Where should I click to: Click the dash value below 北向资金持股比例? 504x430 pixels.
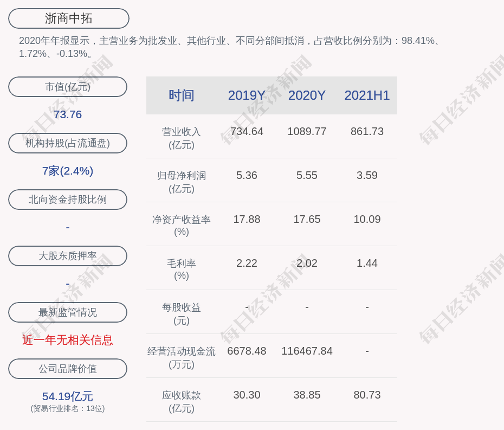[68, 227]
